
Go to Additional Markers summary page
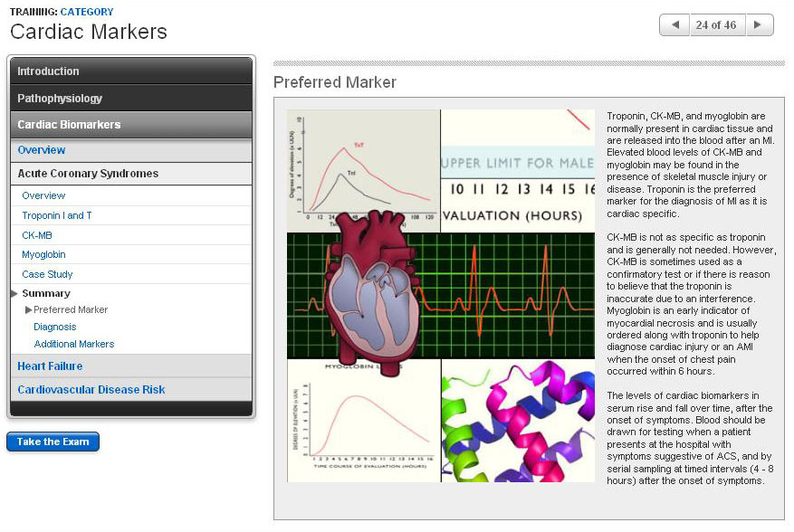74,344
